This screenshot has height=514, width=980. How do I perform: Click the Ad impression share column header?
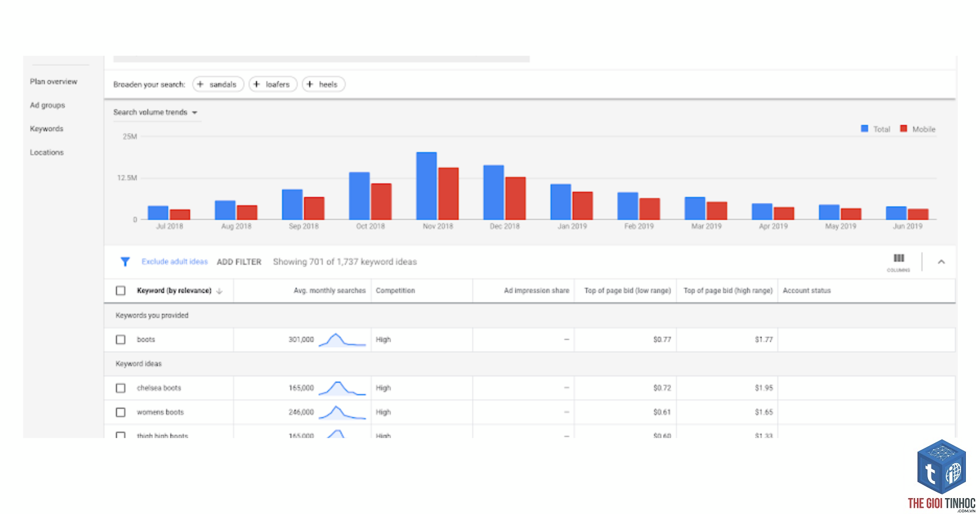click(537, 291)
